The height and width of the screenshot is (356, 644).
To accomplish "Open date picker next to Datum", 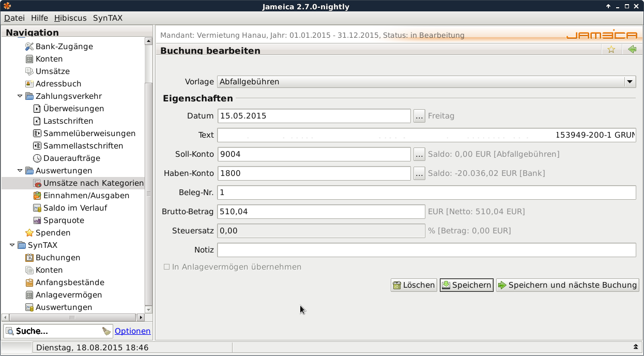I will coord(419,116).
